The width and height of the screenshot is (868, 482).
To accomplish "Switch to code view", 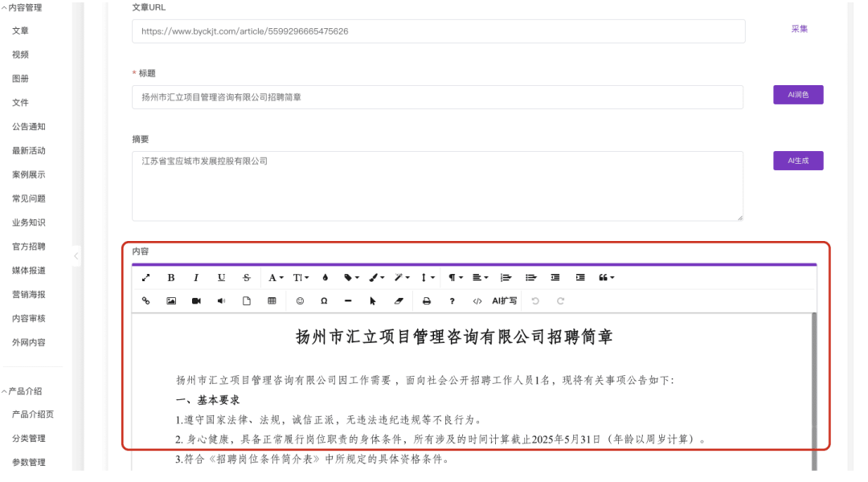I will tap(477, 301).
